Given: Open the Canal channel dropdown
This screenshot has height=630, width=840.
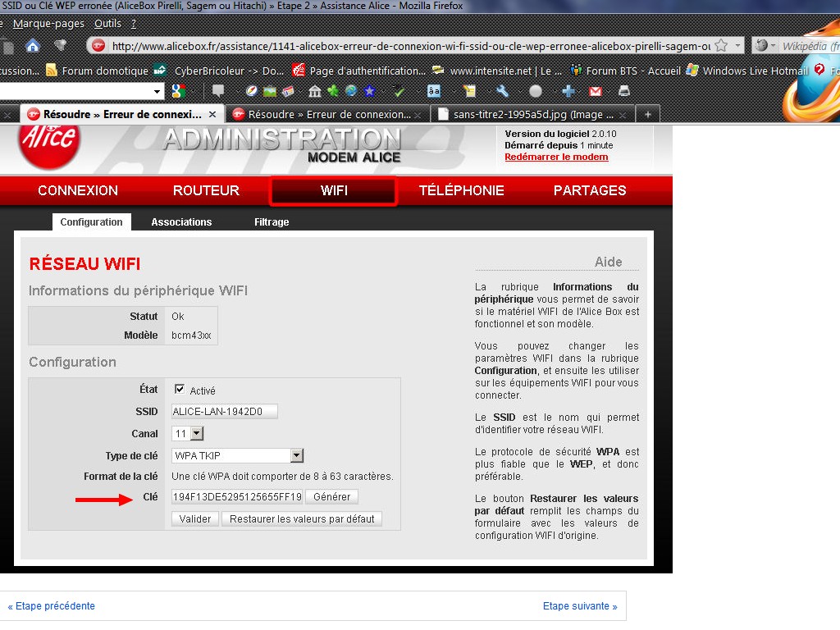Looking at the screenshot, I should click(x=196, y=433).
